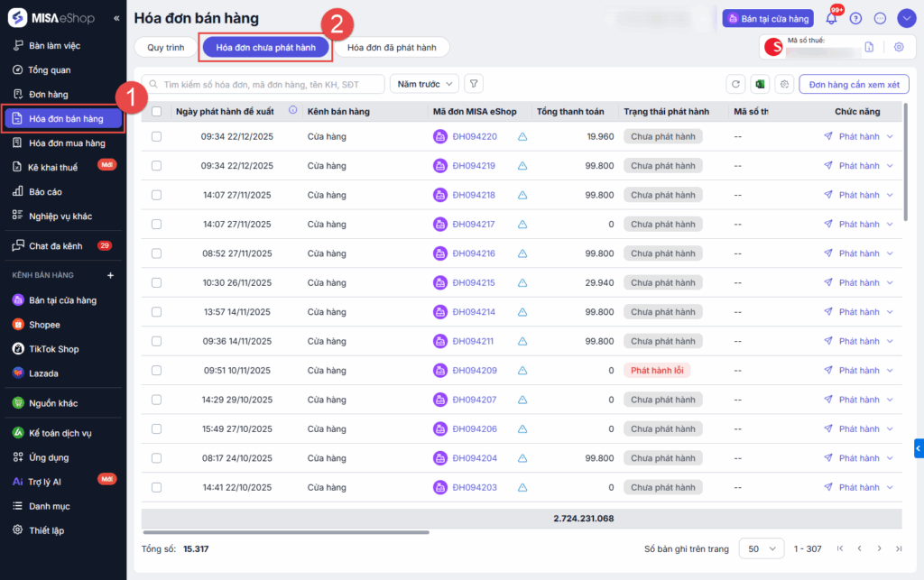Image resolution: width=924 pixels, height=580 pixels.
Task: Select the checkbox for order ĐH094209
Action: [x=157, y=371]
